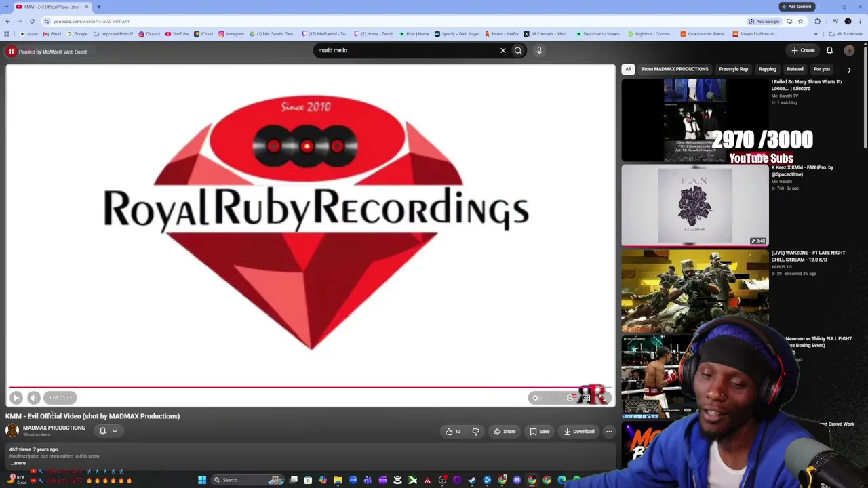Click the browser reload button
The image size is (868, 488).
tap(32, 21)
